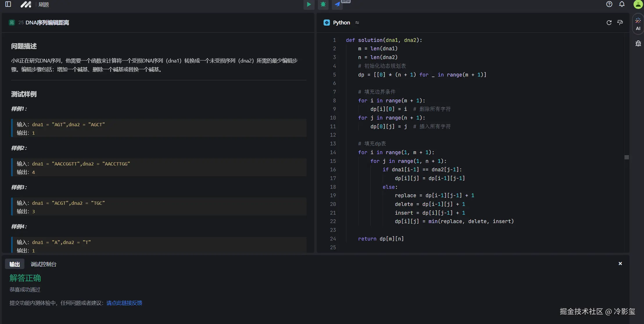Open the AI assistant panel

638,24
